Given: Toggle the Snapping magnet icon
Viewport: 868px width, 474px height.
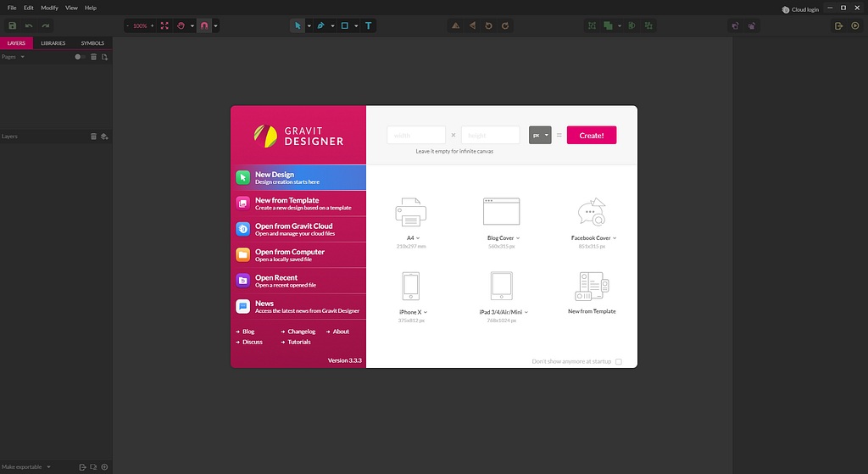Looking at the screenshot, I should (x=204, y=25).
